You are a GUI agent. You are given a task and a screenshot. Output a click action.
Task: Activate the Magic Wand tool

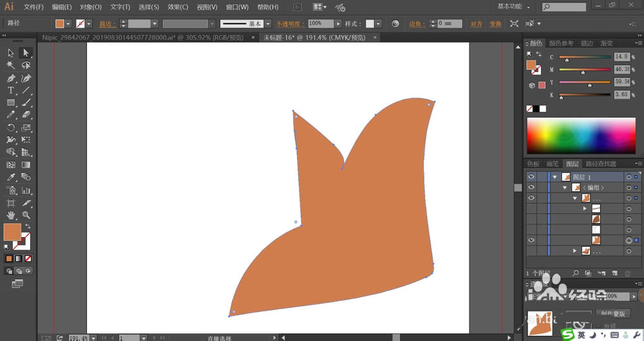pyautogui.click(x=11, y=65)
